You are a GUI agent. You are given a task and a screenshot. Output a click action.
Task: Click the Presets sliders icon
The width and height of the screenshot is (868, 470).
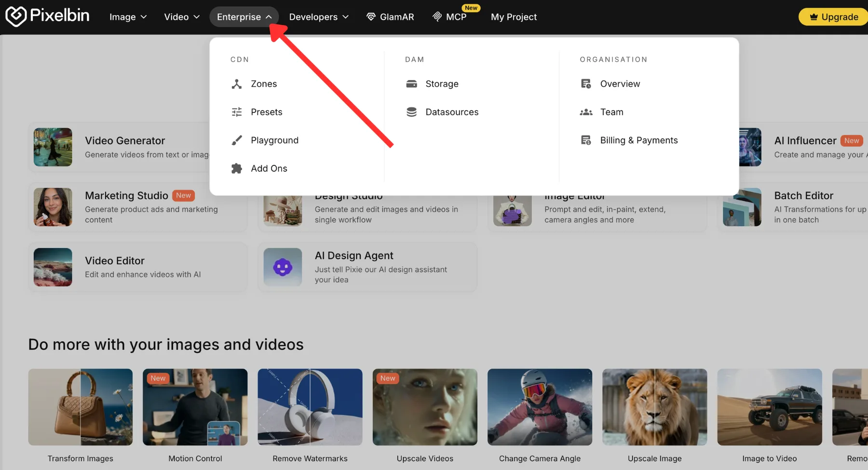click(x=236, y=112)
